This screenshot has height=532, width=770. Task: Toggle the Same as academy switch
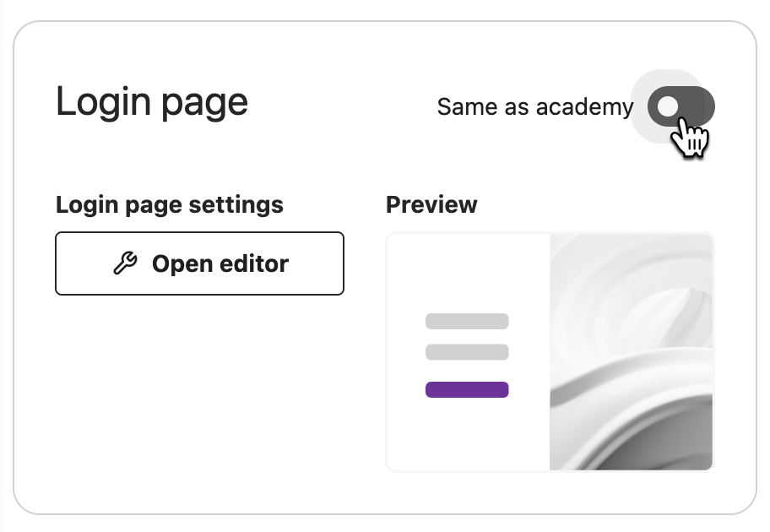tap(681, 106)
